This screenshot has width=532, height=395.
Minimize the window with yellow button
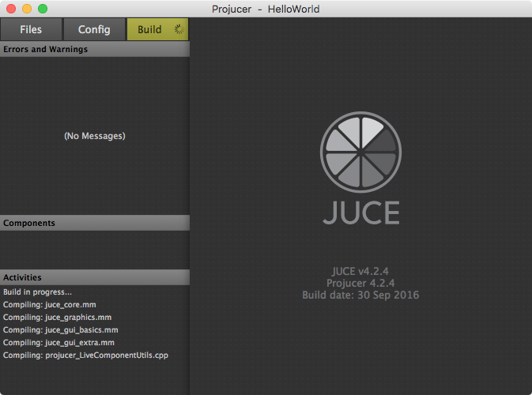point(27,9)
